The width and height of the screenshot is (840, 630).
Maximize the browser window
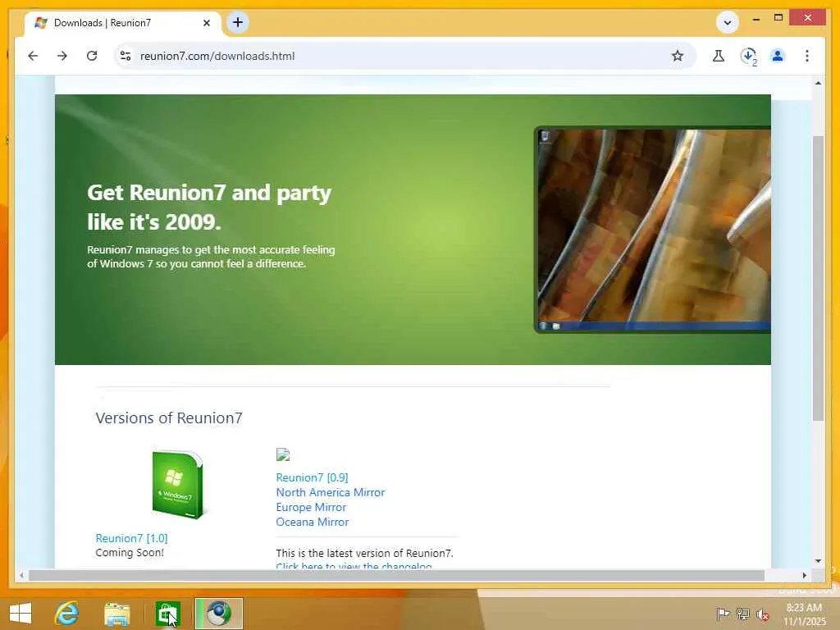[778, 18]
